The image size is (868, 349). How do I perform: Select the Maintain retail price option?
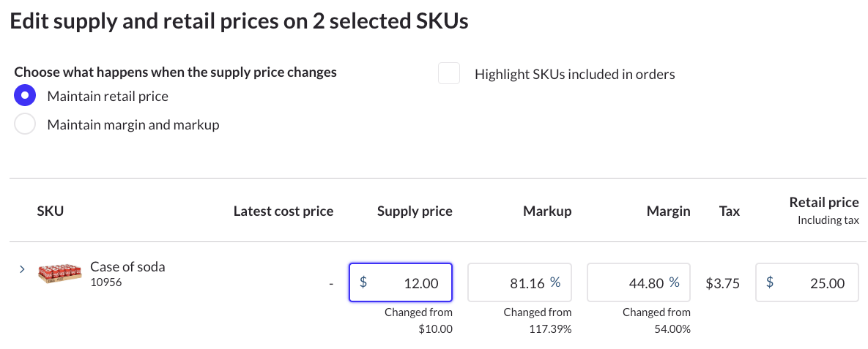pyautogui.click(x=26, y=96)
